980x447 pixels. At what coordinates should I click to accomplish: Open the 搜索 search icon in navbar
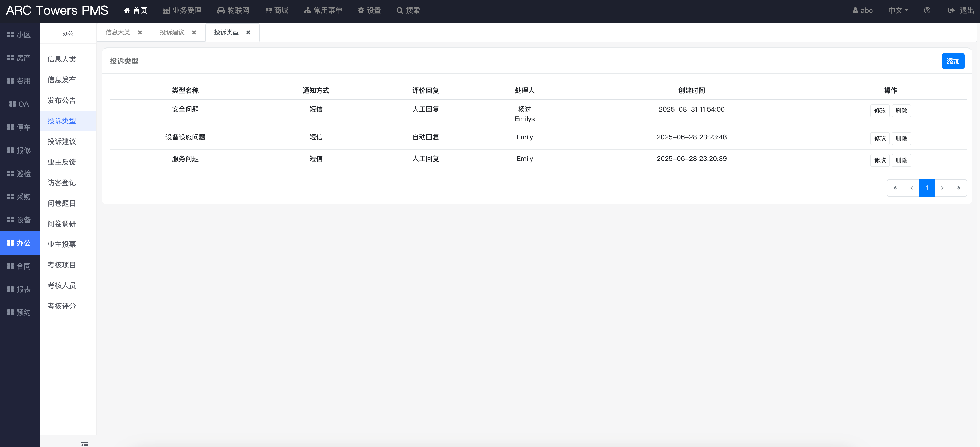(x=399, y=11)
